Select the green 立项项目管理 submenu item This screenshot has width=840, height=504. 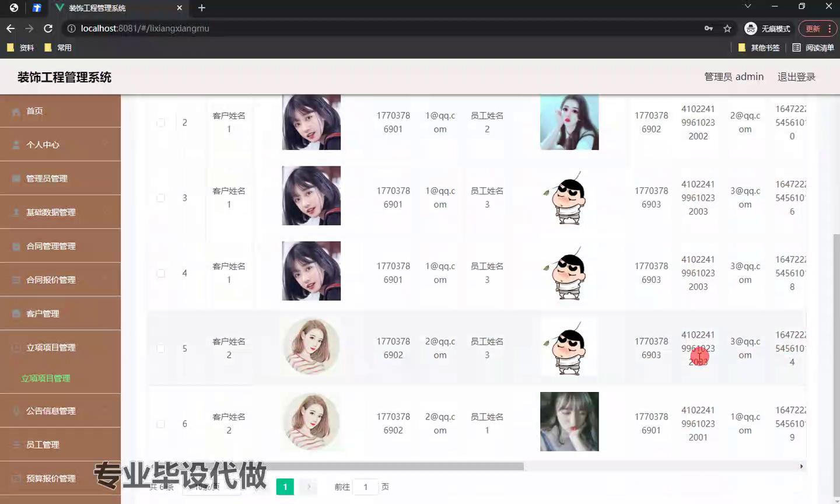[45, 379]
